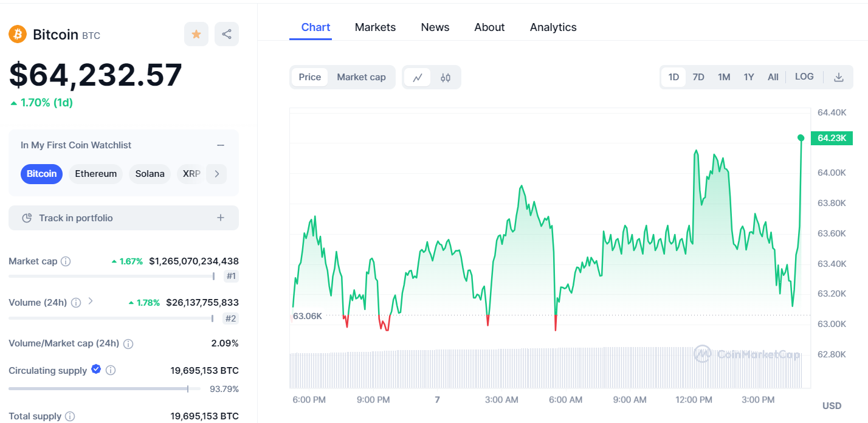This screenshot has height=423, width=868.
Task: Select 1Y time range
Action: point(749,77)
